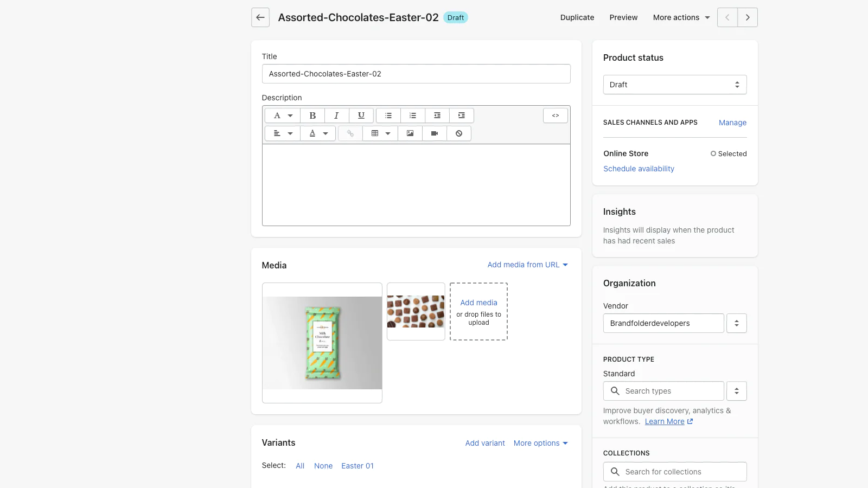868x488 pixels.
Task: Open the insert table dropdown
Action: [x=380, y=133]
